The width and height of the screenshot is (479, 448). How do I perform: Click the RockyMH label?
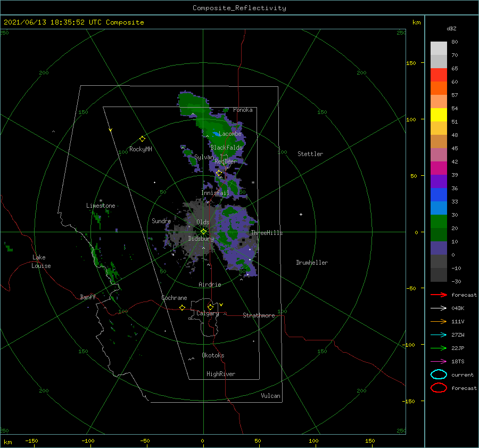[x=141, y=149]
